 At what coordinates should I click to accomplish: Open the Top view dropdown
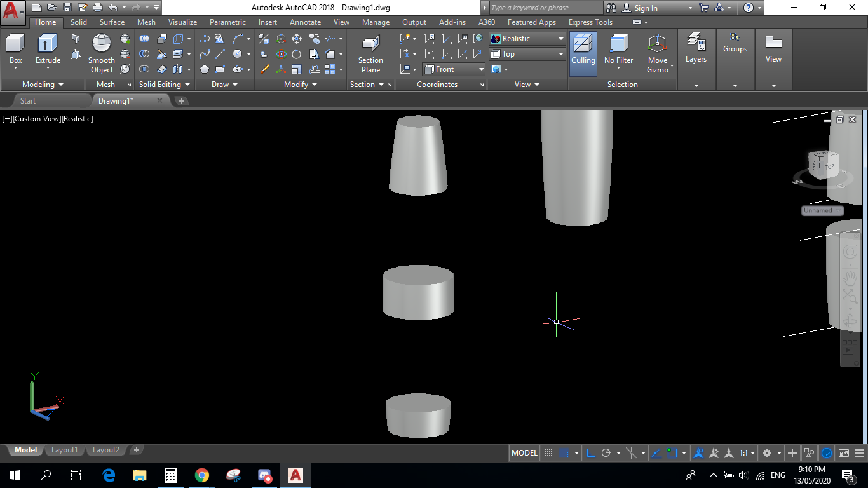pos(527,54)
